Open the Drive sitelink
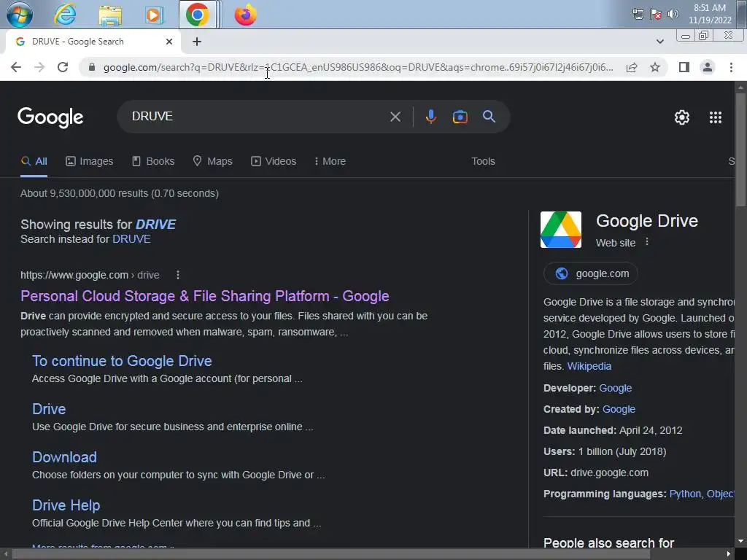The width and height of the screenshot is (747, 560). 49,409
